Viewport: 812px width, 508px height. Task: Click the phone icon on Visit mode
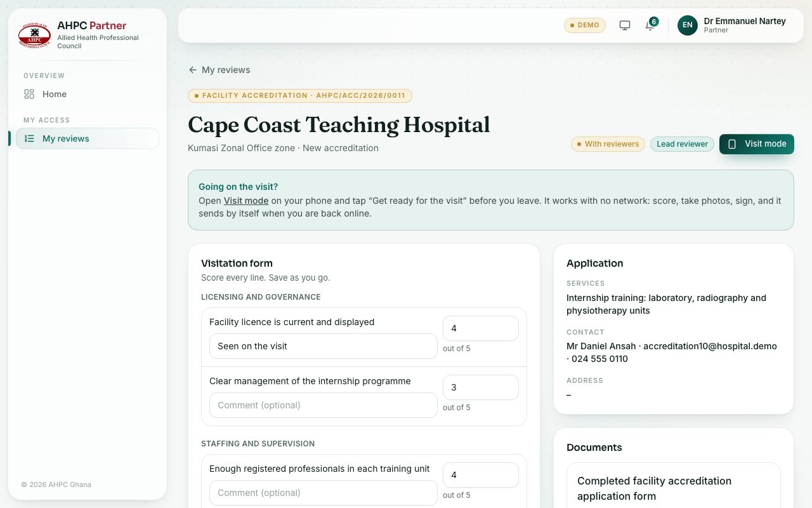point(732,144)
